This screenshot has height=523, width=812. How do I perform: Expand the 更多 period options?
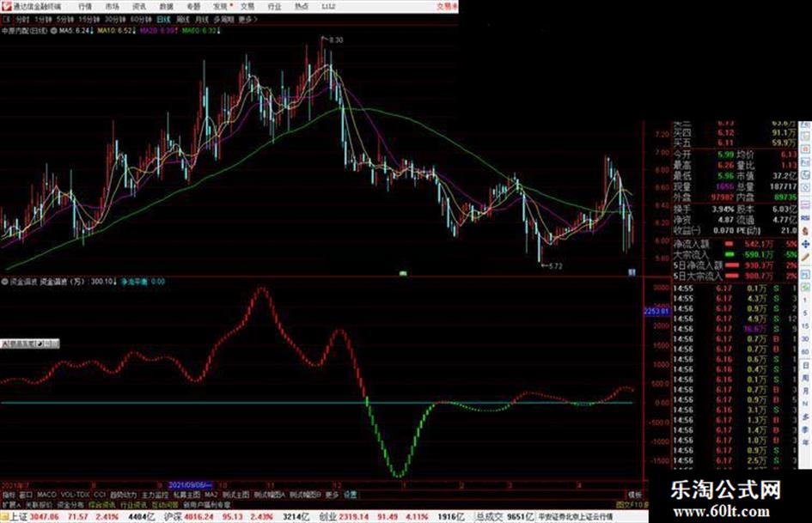coord(247,19)
